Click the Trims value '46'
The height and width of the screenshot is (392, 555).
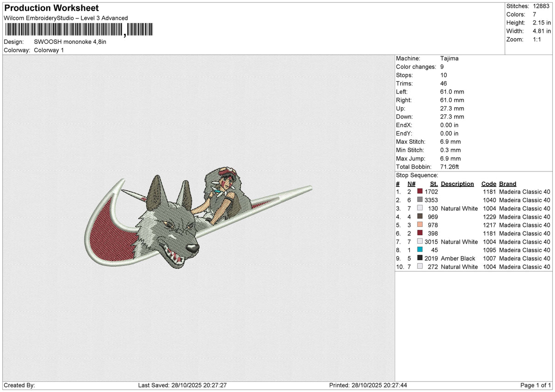tap(444, 84)
